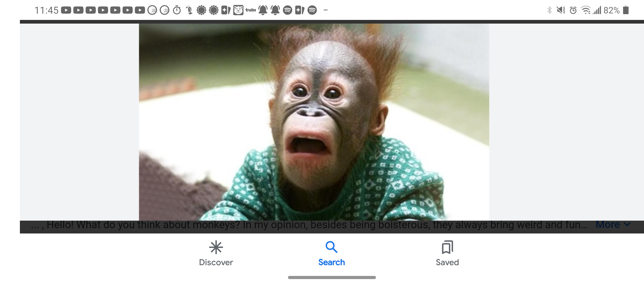Tap the Bluetooth status icon
Image resolution: width=644 pixels, height=283 pixels.
[549, 10]
